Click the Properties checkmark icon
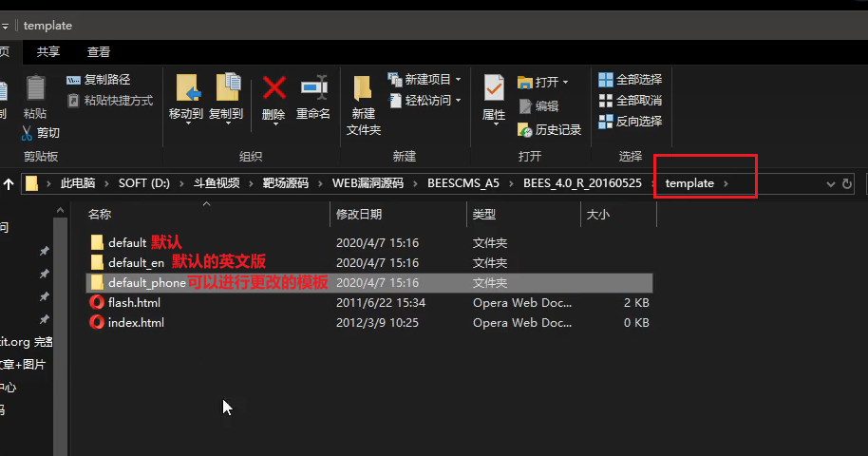Screen dimensions: 868x456 point(493,88)
